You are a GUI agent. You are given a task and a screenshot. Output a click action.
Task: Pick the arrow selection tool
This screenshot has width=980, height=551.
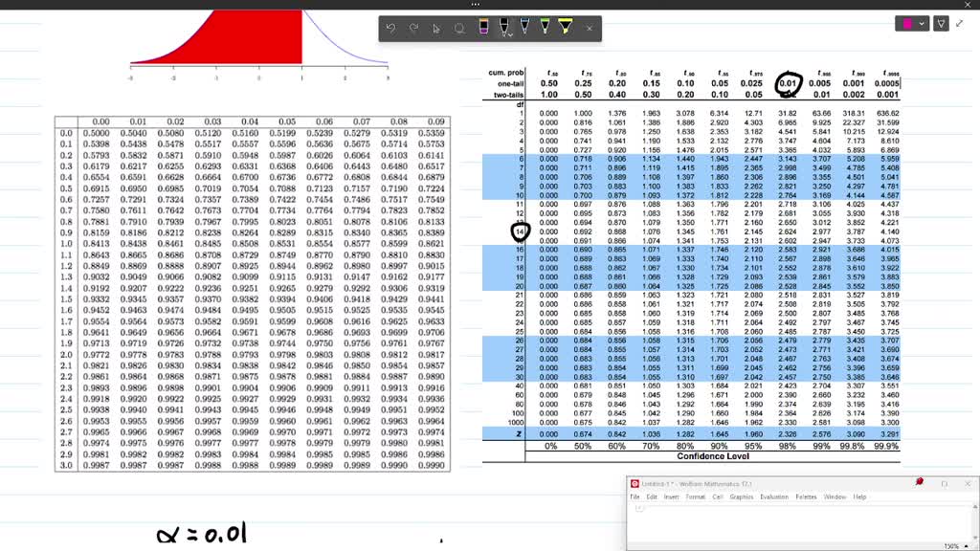pyautogui.click(x=437, y=28)
